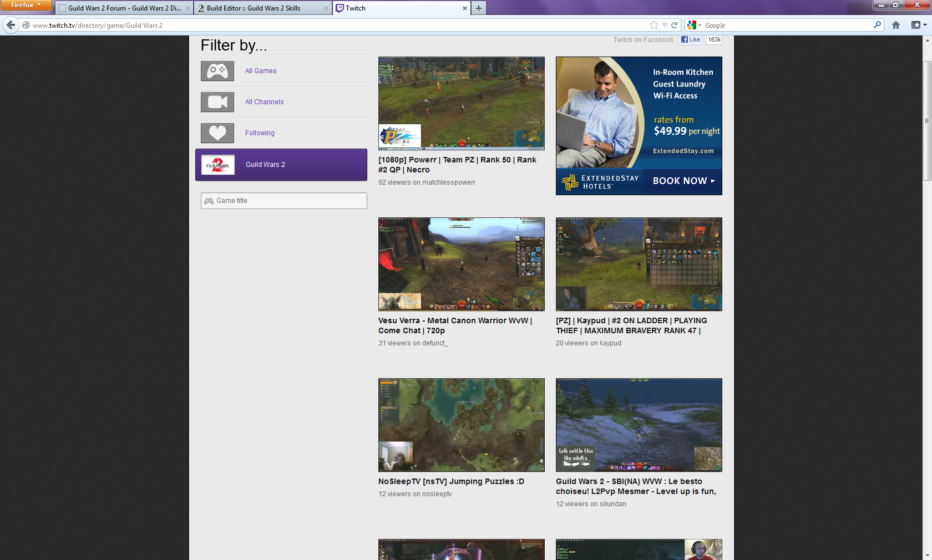Screen dimensions: 932x560
Task: Click the vertical scrollbar thumb
Action: click(927, 120)
